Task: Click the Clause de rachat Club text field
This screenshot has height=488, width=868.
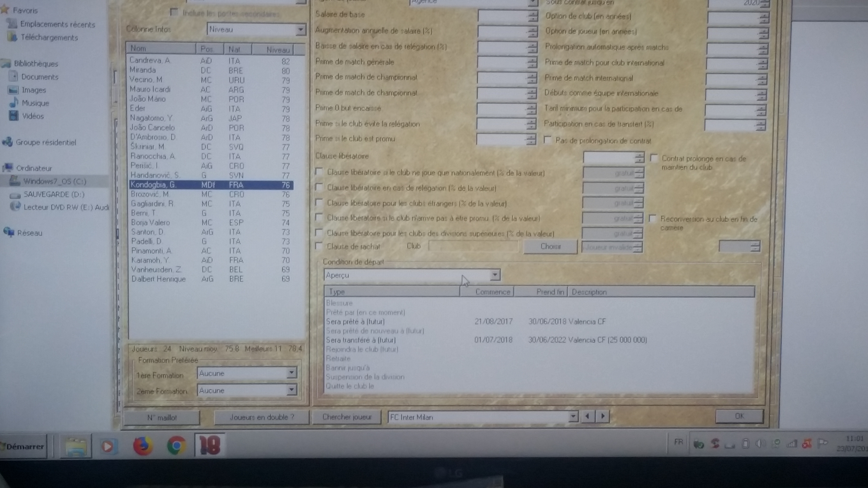Action: (474, 246)
